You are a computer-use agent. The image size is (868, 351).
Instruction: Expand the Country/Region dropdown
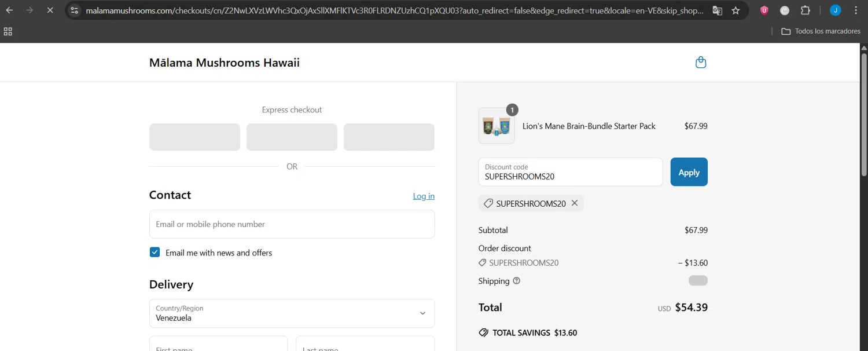tap(292, 313)
